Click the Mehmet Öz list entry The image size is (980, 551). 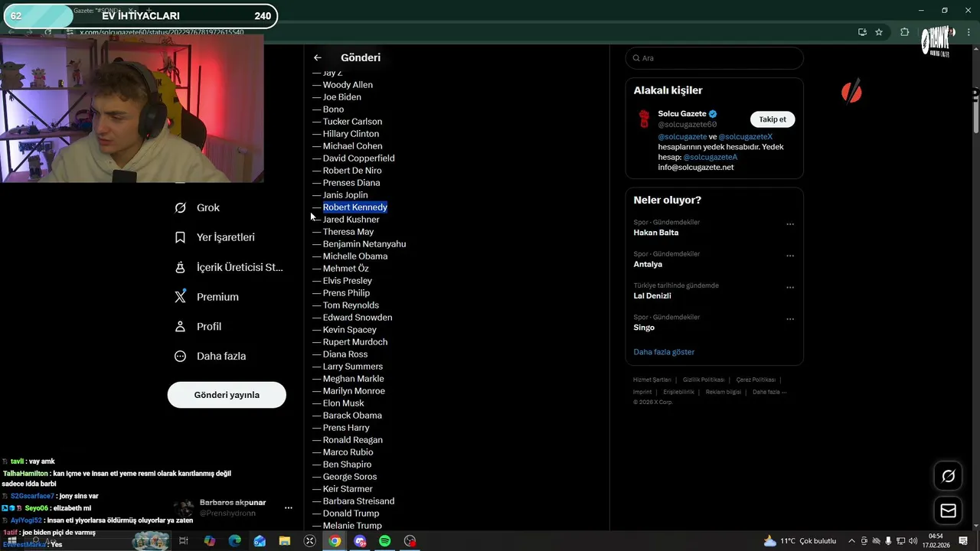coord(346,269)
